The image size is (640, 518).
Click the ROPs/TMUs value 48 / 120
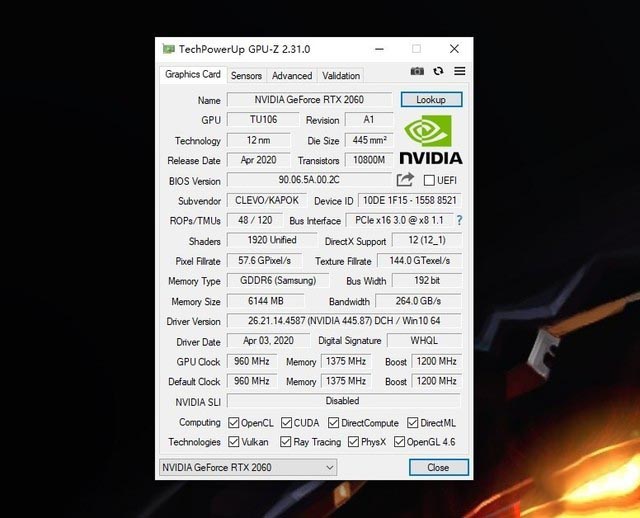click(x=255, y=220)
